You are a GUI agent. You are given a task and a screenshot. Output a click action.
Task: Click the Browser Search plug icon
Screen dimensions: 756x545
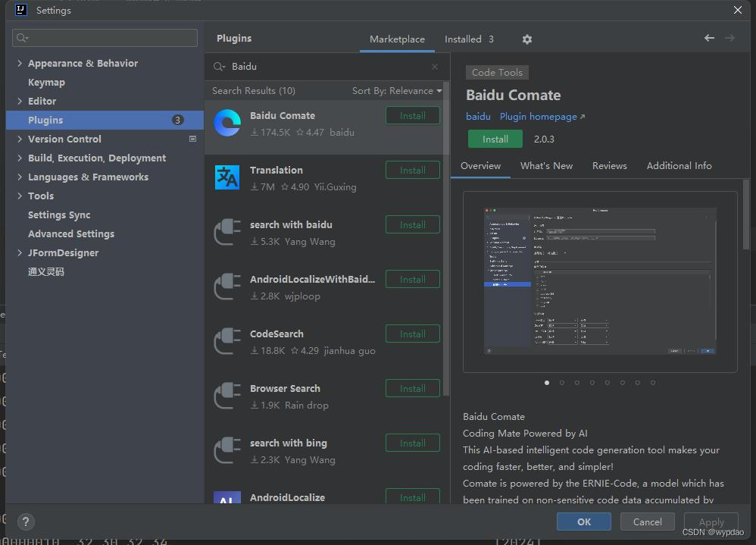click(x=227, y=396)
